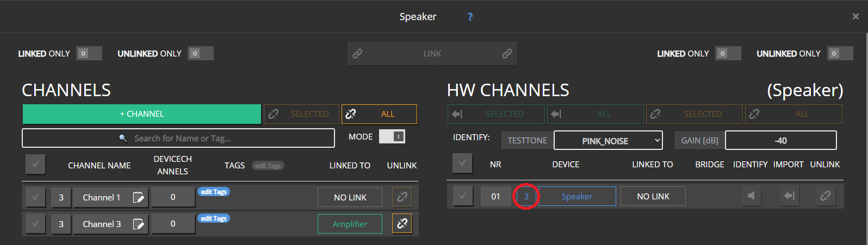Click the GAIN dB value field

click(780, 141)
